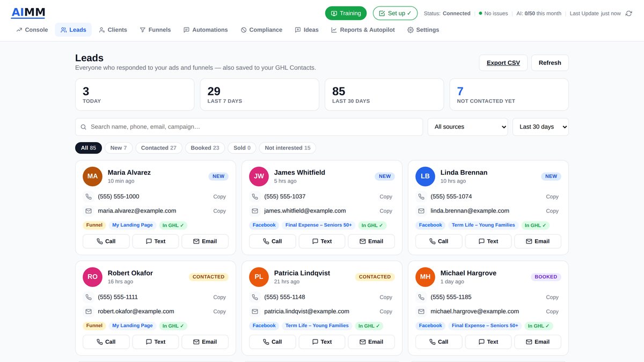Open Reports & Autopilot tab
The image size is (644, 362).
point(363,30)
